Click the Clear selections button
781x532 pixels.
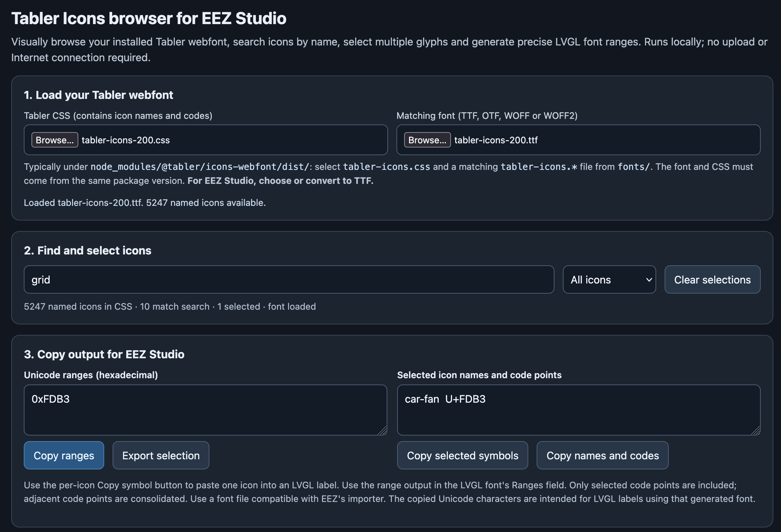click(712, 280)
